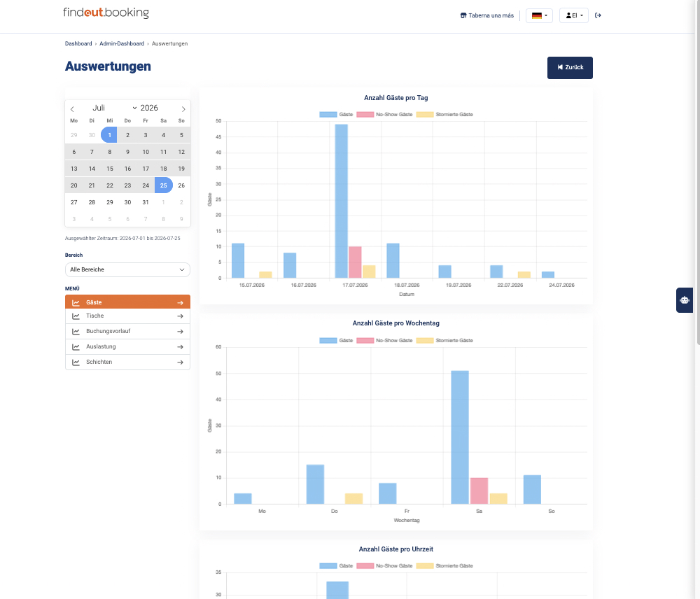Click the logout icon
The height and width of the screenshot is (599, 700).
598,15
